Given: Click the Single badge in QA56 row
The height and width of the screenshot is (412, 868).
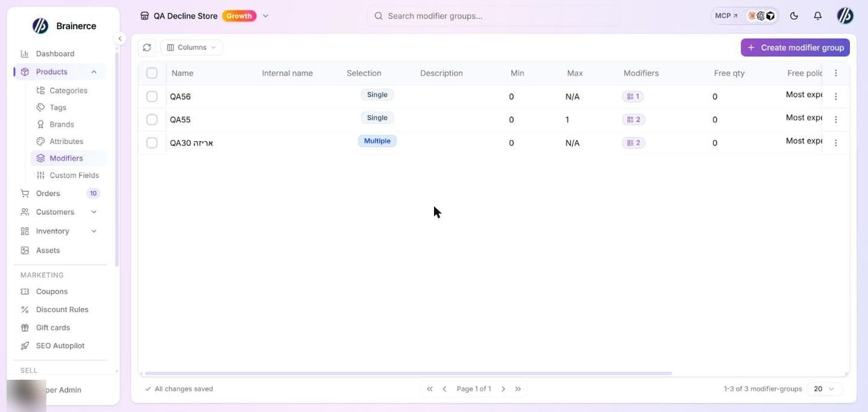Looking at the screenshot, I should 377,95.
